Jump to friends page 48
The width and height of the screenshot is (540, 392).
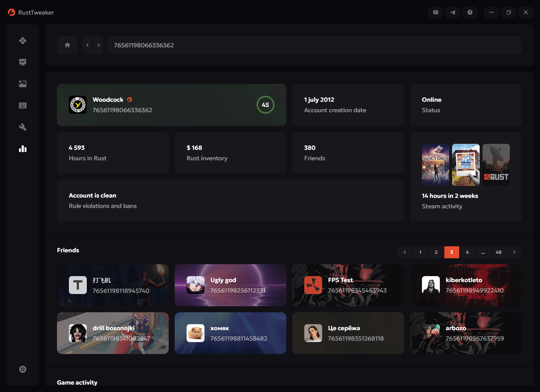[498, 252]
